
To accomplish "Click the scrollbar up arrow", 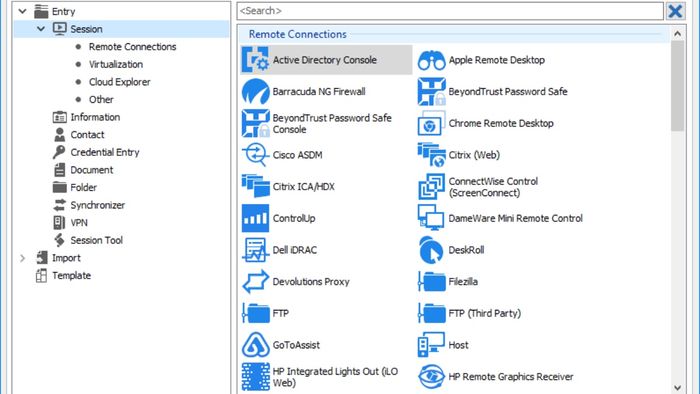I will tap(677, 33).
